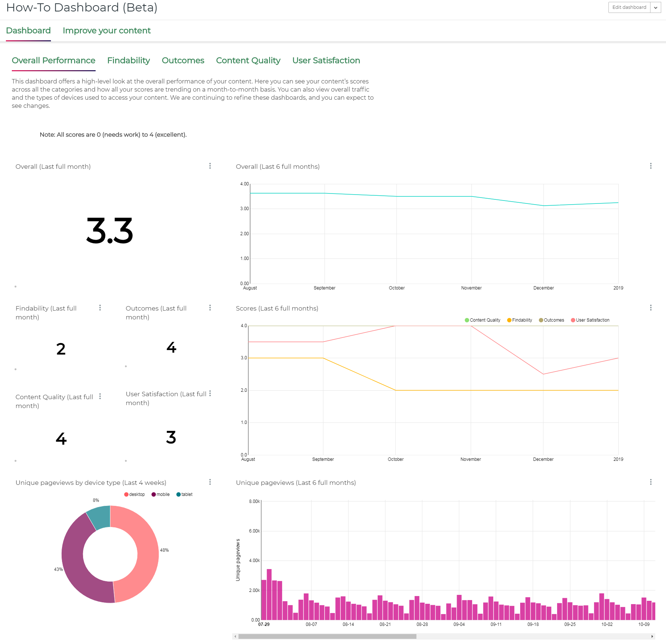Viewport: 666px width, 644px height.
Task: Open the Unique pageviews chart options menu
Action: 651,482
